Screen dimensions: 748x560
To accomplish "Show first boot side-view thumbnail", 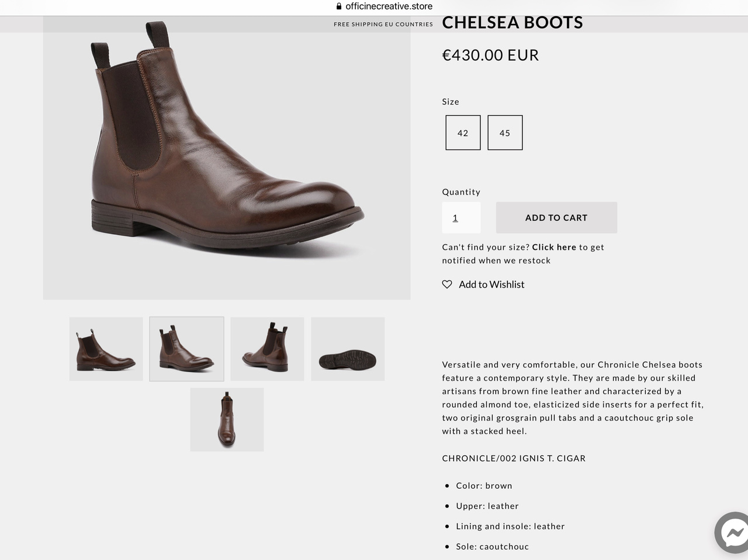I will pyautogui.click(x=106, y=349).
